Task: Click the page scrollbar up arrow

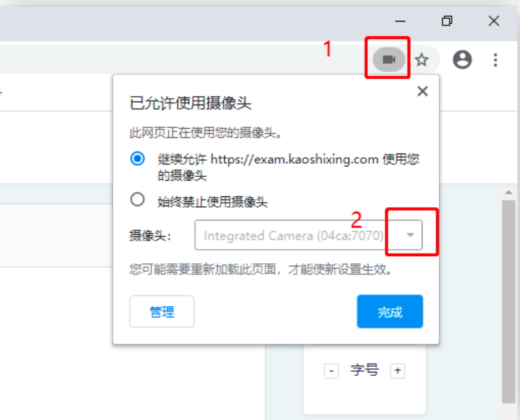Action: (x=508, y=192)
